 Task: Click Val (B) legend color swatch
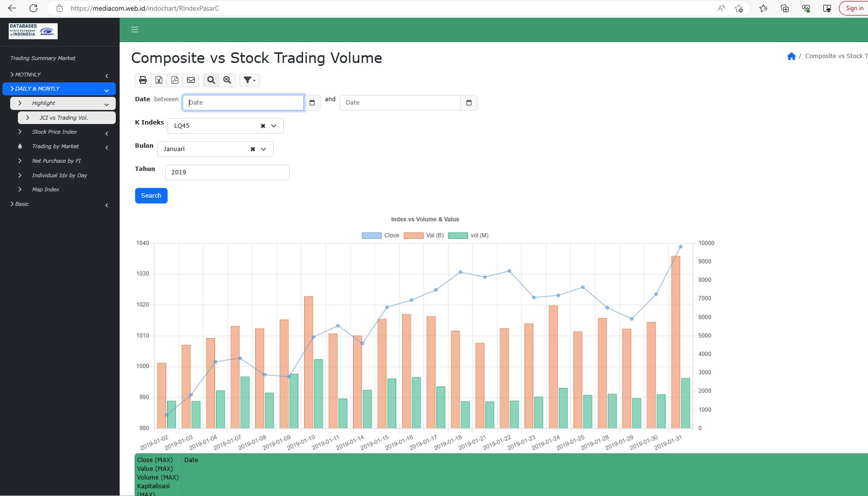413,235
